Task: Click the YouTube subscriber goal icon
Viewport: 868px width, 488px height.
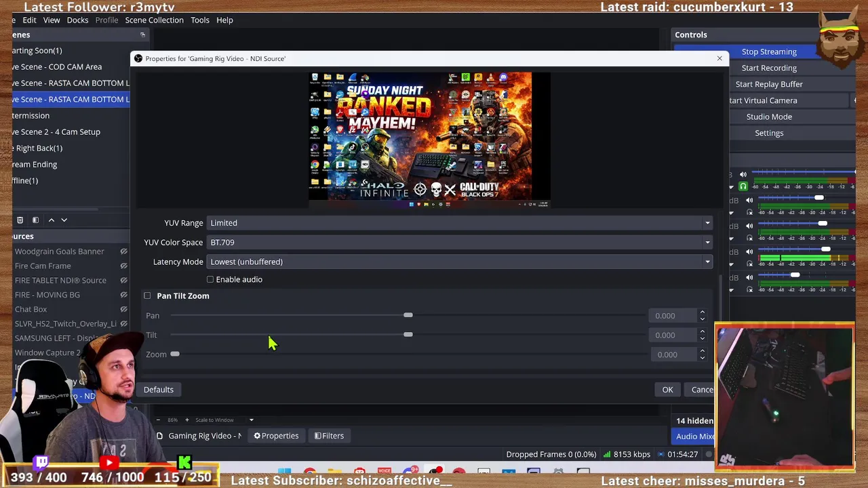Action: tap(109, 463)
